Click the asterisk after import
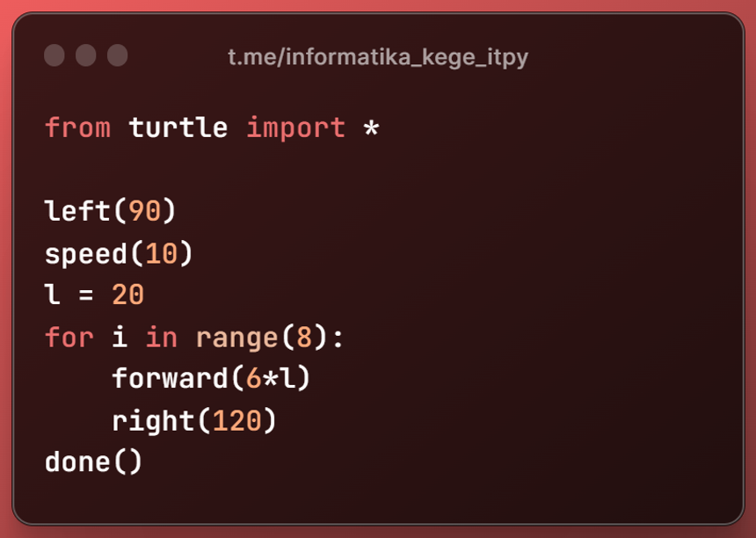The image size is (756, 538). pyautogui.click(x=371, y=127)
